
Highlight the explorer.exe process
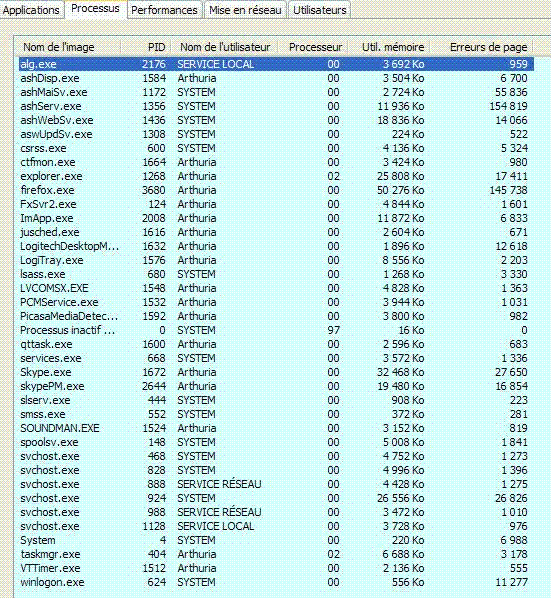point(276,176)
